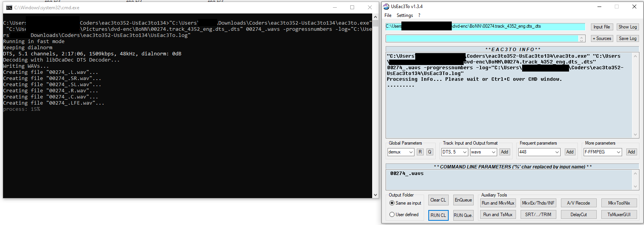644x225 pixels.
Task: Click the RUN CL button
Action: coord(438,215)
